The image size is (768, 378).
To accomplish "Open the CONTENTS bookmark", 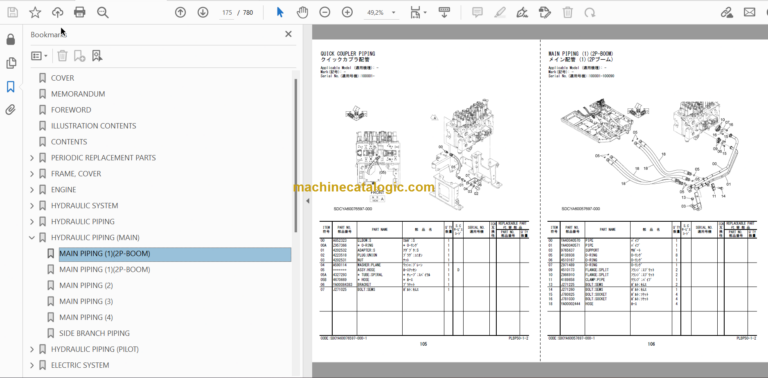I will (69, 142).
